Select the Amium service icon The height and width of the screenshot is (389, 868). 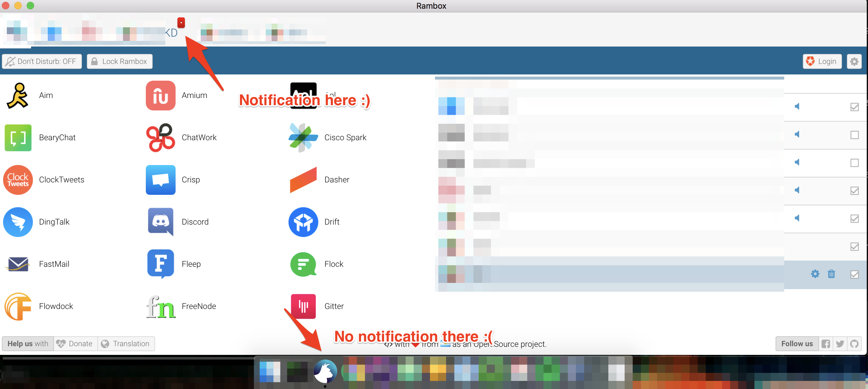point(160,95)
